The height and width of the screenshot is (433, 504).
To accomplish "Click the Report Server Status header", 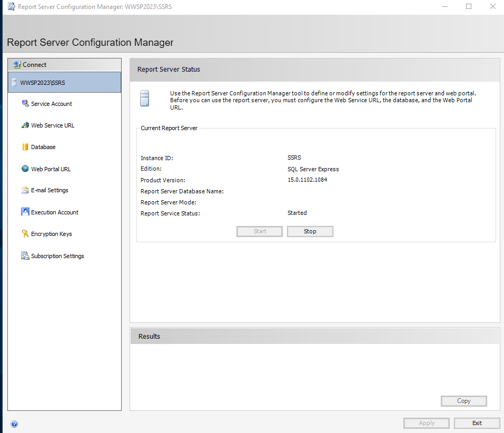I will [x=169, y=70].
